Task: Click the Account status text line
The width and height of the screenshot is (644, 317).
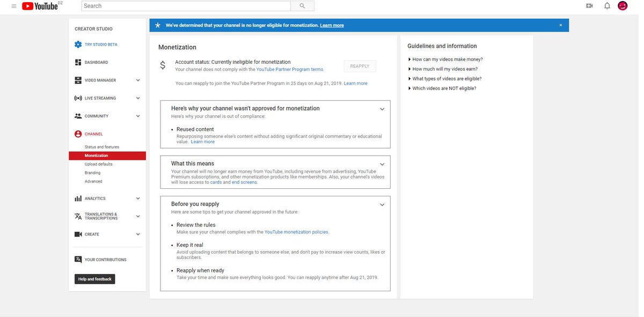Action: tap(233, 62)
